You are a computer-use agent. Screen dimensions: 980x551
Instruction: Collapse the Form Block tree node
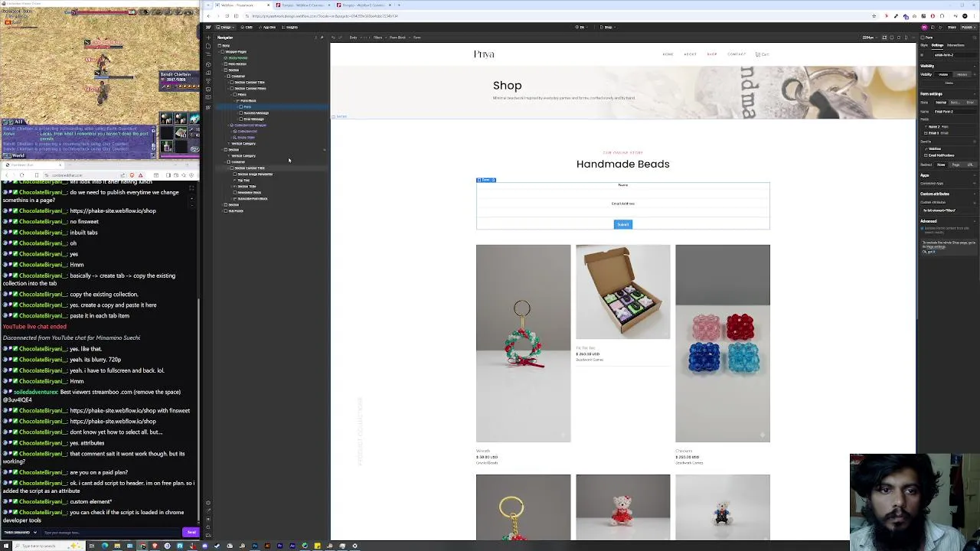point(235,100)
